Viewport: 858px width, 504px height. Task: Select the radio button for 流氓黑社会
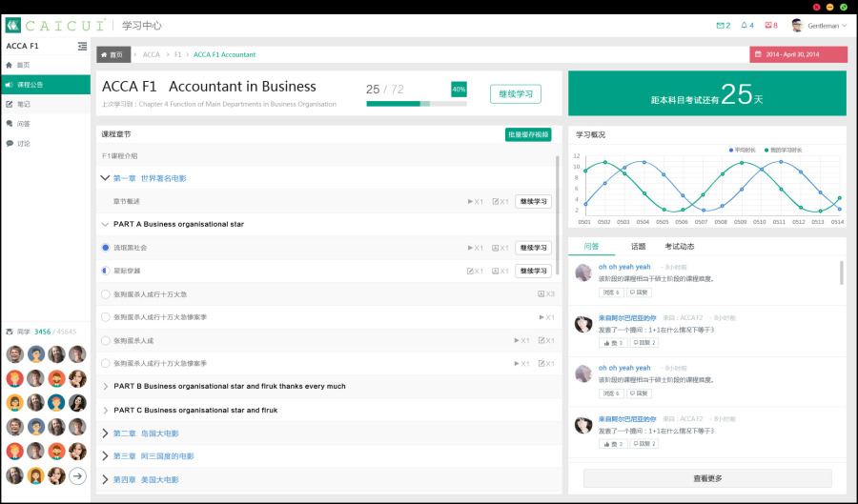click(x=106, y=248)
